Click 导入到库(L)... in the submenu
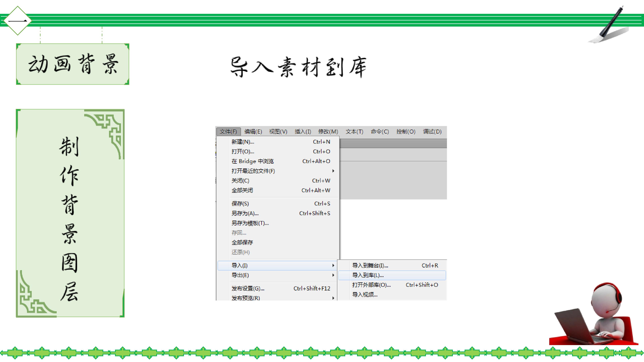 tap(368, 275)
